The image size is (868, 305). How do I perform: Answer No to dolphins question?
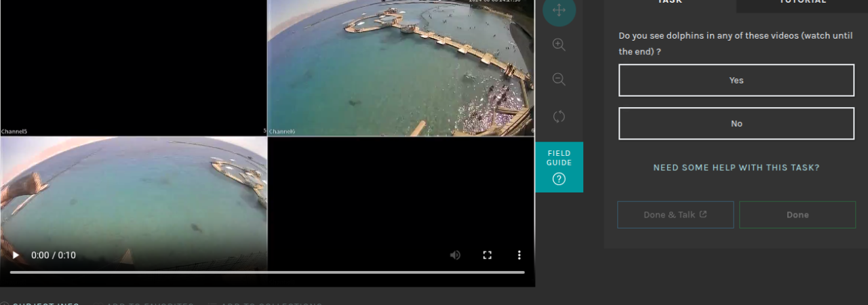(736, 123)
